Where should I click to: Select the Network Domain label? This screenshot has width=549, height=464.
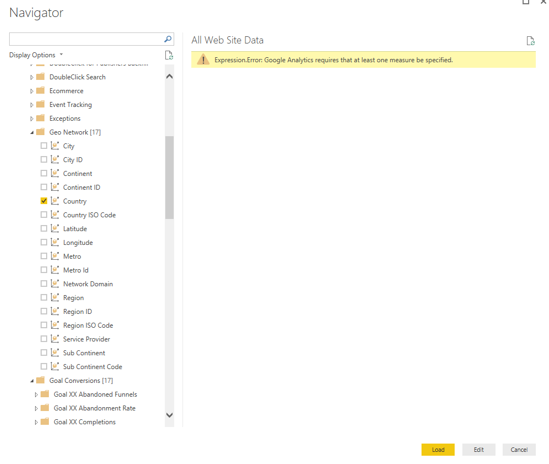(88, 284)
